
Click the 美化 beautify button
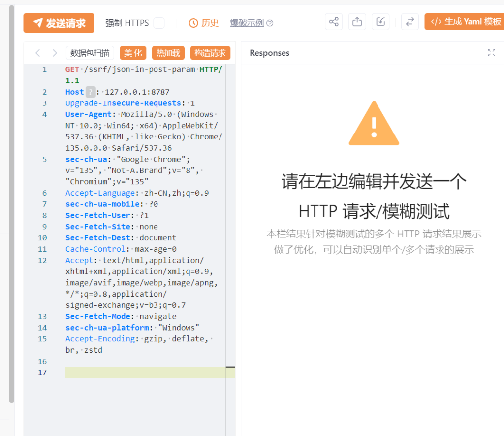click(x=133, y=53)
